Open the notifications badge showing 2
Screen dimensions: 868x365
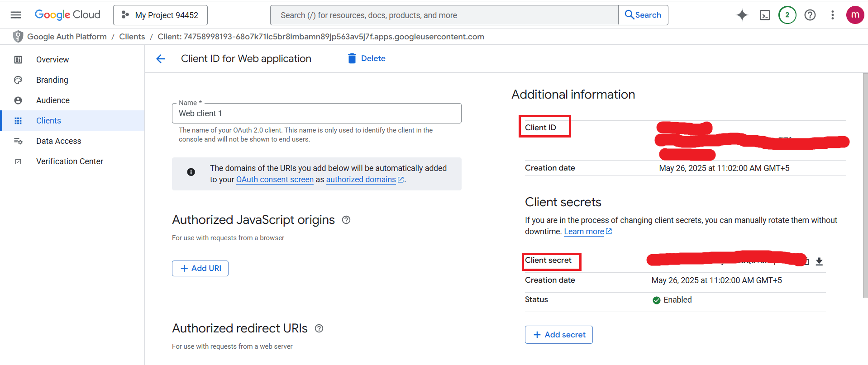coord(787,15)
